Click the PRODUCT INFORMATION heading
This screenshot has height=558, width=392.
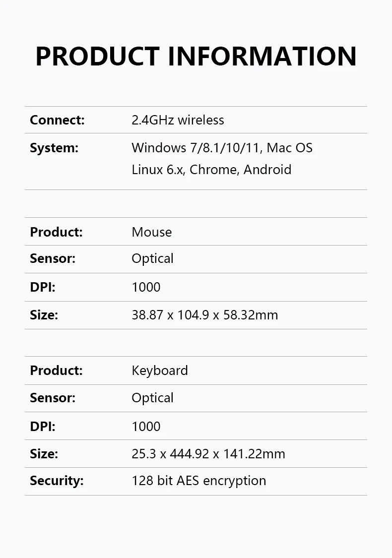(196, 56)
